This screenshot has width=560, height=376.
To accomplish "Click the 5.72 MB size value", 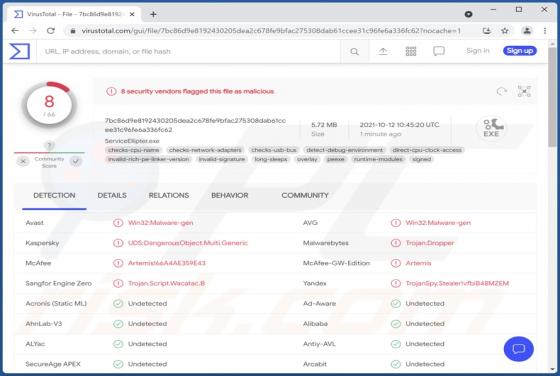I will point(324,125).
